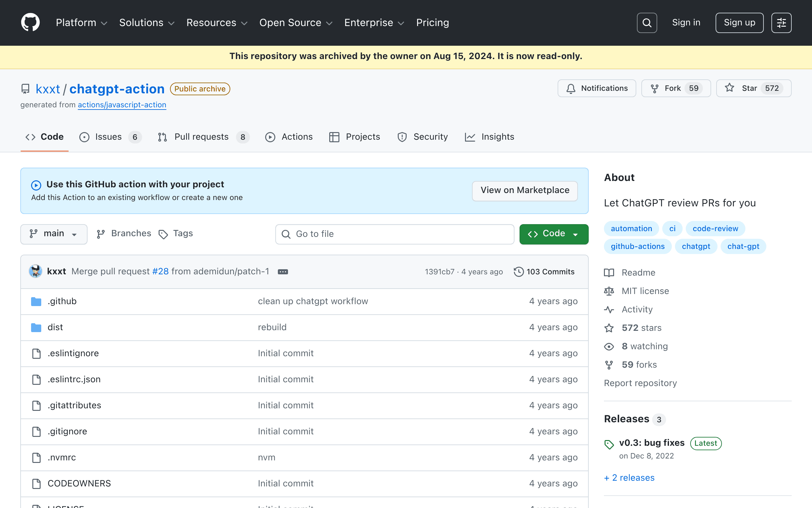Select the github-actions topic tag
Image resolution: width=812 pixels, height=508 pixels.
pyautogui.click(x=638, y=246)
